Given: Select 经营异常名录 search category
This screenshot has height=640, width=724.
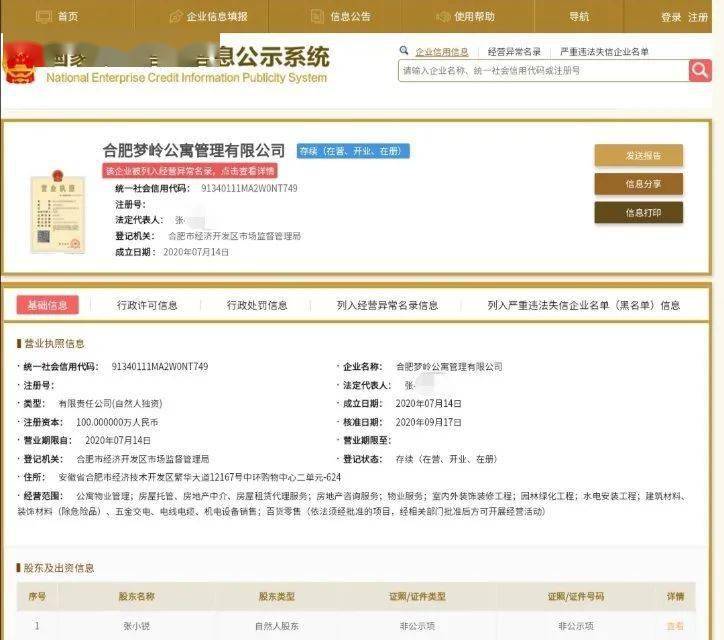Looking at the screenshot, I should 514,52.
